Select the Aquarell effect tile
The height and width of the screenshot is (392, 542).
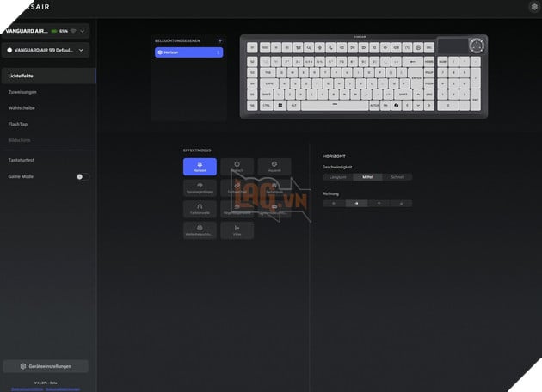[274, 167]
